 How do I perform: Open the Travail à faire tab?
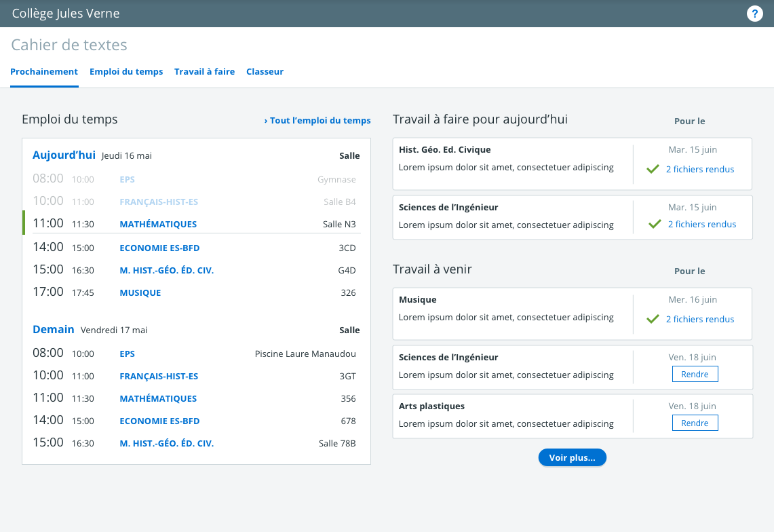[x=204, y=72]
